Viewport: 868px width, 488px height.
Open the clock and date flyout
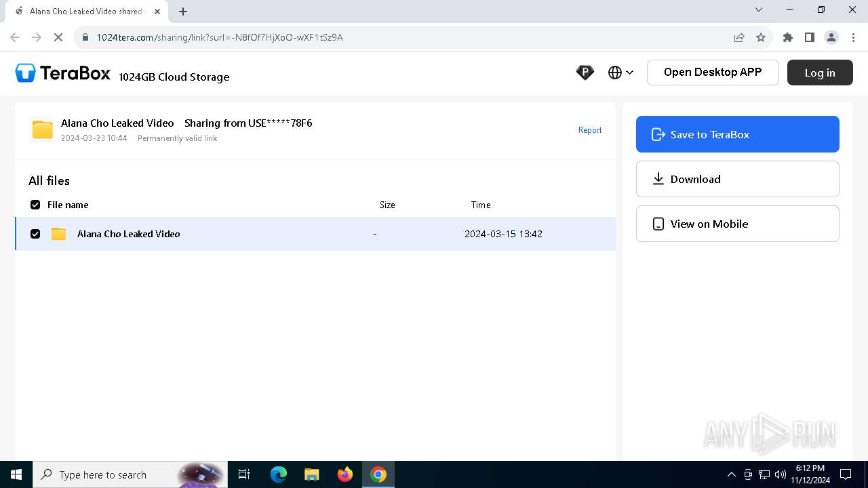coord(810,474)
